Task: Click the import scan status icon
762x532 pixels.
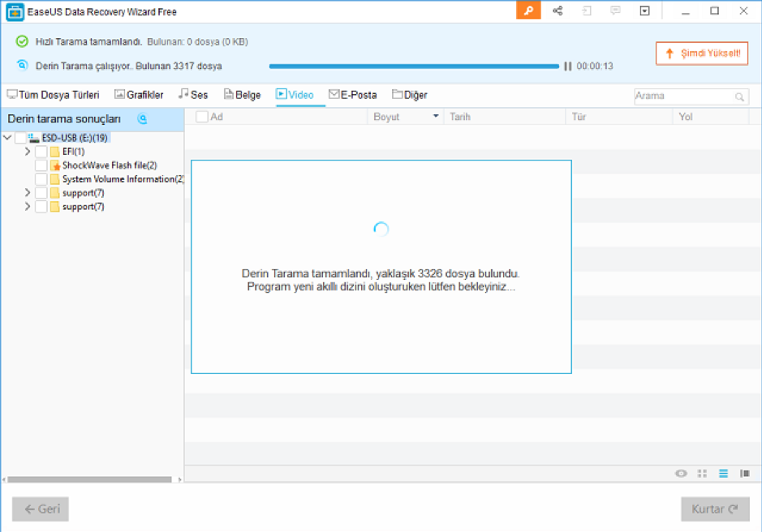Action: [587, 11]
